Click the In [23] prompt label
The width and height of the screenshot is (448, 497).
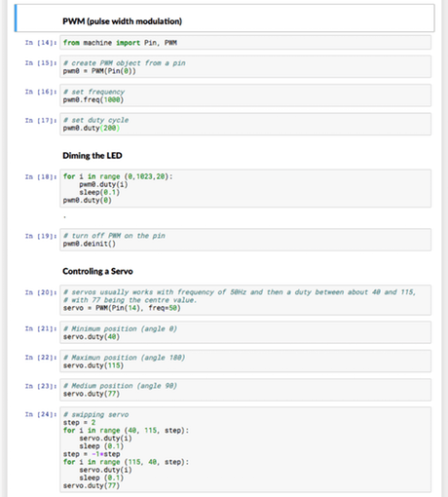click(x=41, y=386)
